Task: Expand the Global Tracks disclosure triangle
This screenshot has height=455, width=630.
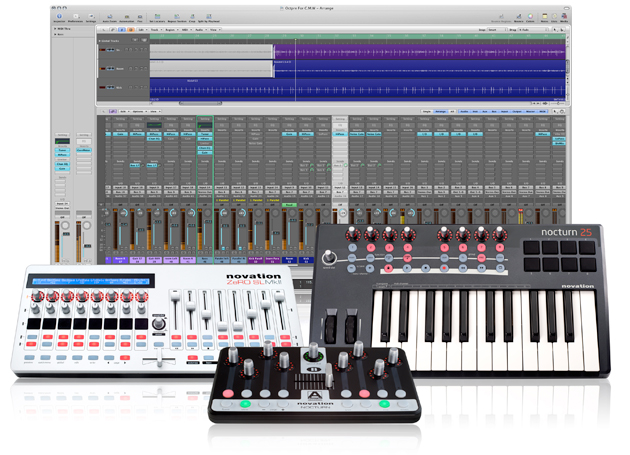Action: 100,41
